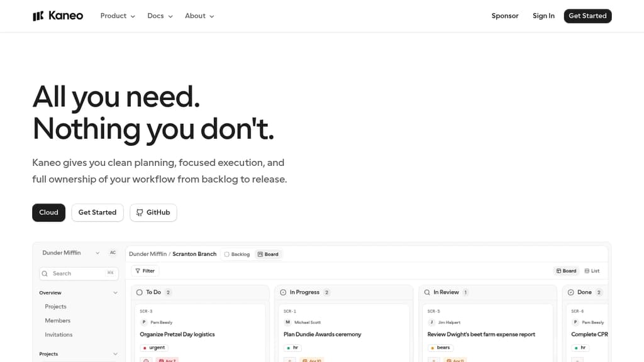Collapse the Overview section in sidebar
The width and height of the screenshot is (644, 362).
(x=114, y=293)
